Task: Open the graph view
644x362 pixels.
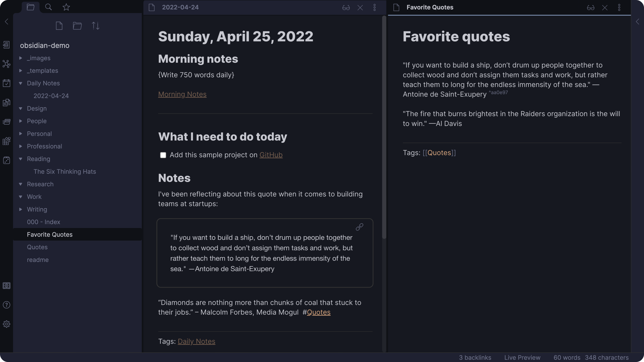Action: (x=6, y=64)
